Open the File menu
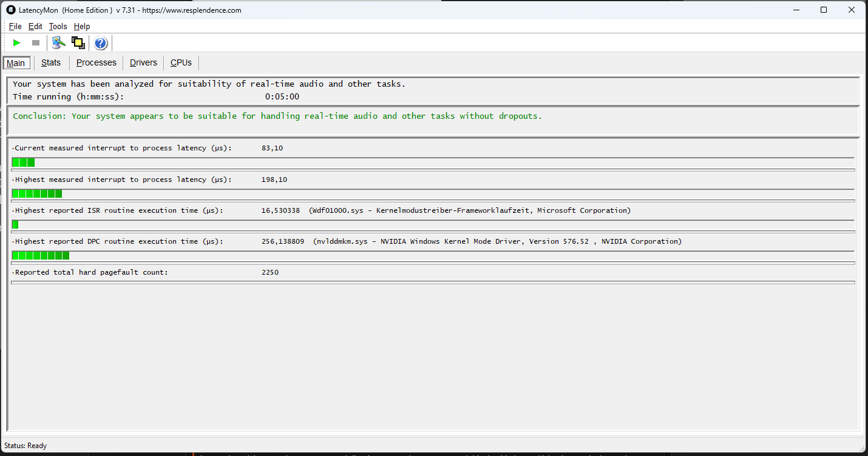This screenshot has height=456, width=868. (x=15, y=26)
